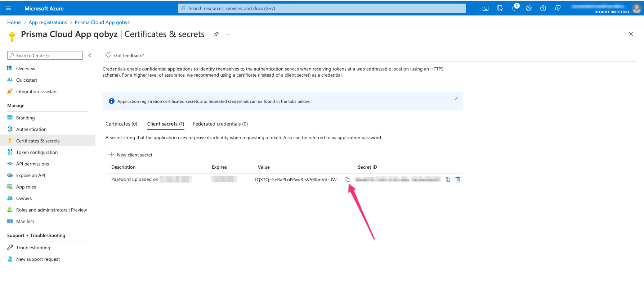Open Cloud Shell from the top bar
The height and width of the screenshot is (300, 644).
tap(486, 8)
